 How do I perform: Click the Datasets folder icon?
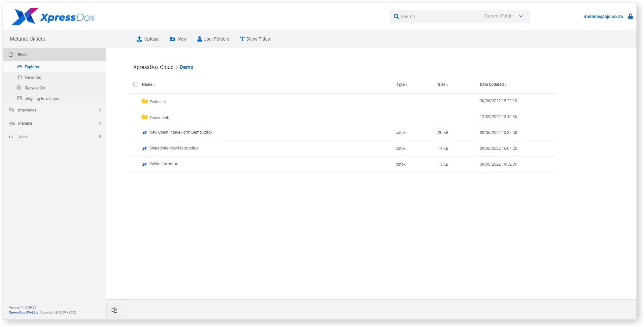(x=145, y=101)
